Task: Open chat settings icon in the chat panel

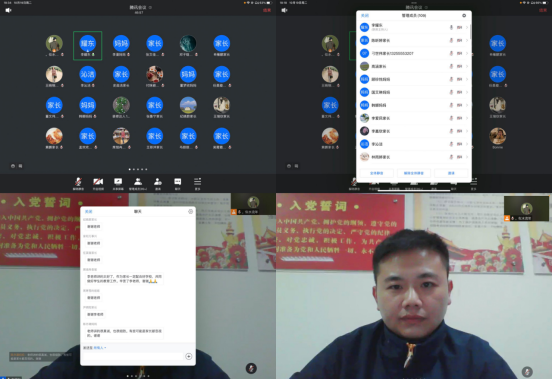Action: pos(190,212)
